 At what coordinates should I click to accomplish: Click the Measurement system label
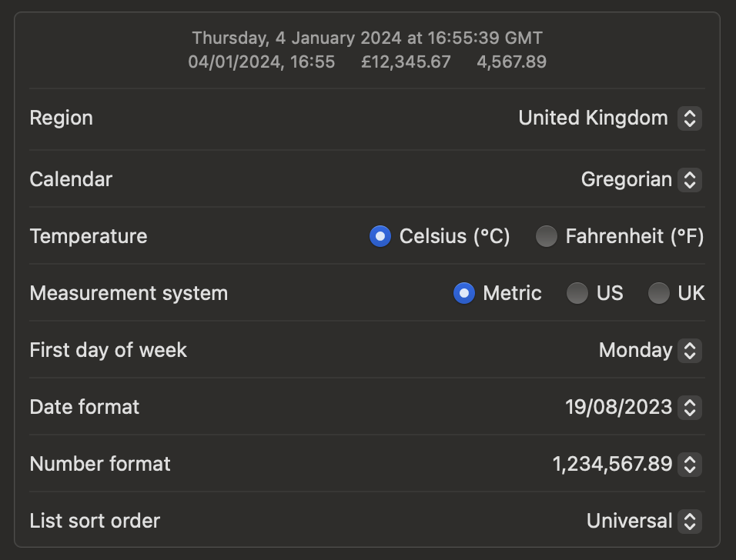coord(129,293)
